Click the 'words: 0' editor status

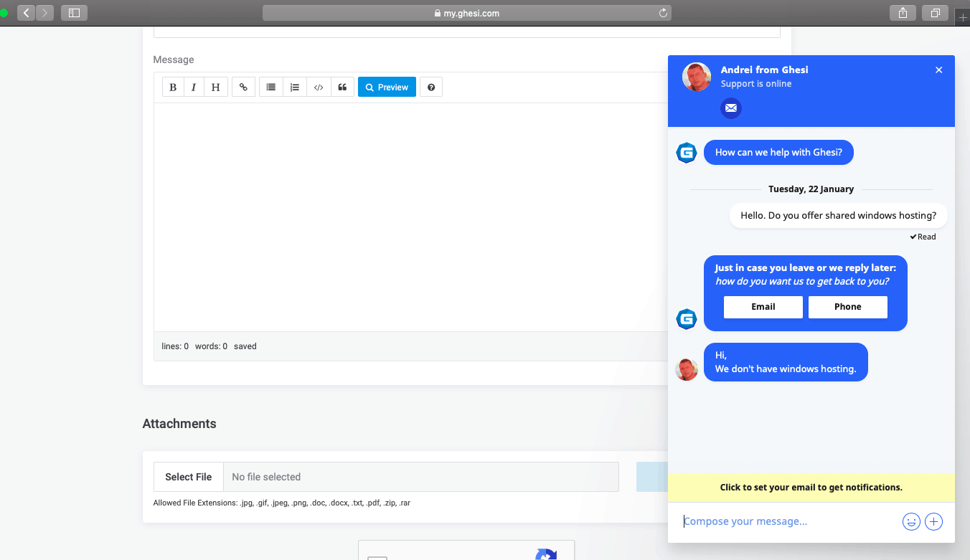tap(211, 346)
